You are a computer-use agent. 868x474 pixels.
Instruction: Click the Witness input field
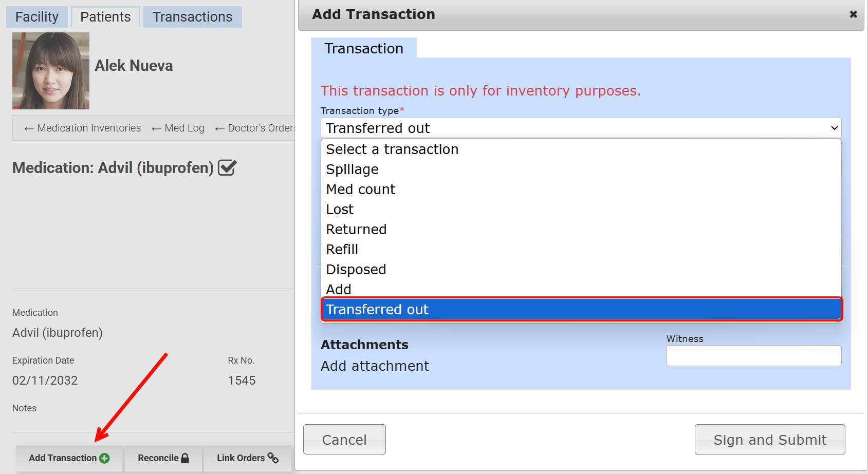753,355
